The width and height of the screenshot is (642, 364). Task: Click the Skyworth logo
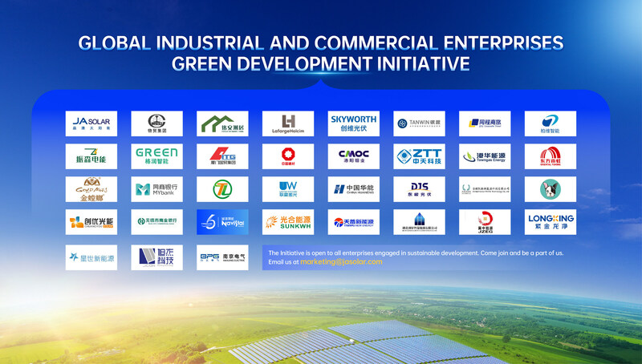[353, 123]
